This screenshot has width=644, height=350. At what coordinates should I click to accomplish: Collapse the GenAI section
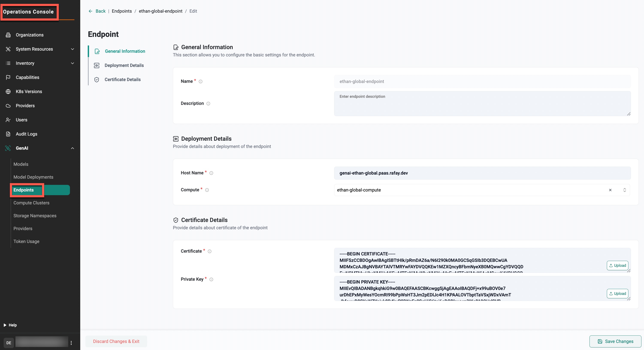pyautogui.click(x=73, y=148)
